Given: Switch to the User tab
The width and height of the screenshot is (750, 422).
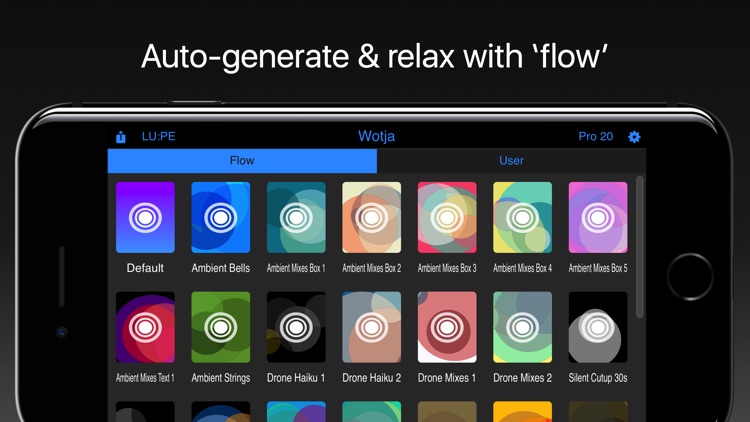Looking at the screenshot, I should tap(511, 160).
